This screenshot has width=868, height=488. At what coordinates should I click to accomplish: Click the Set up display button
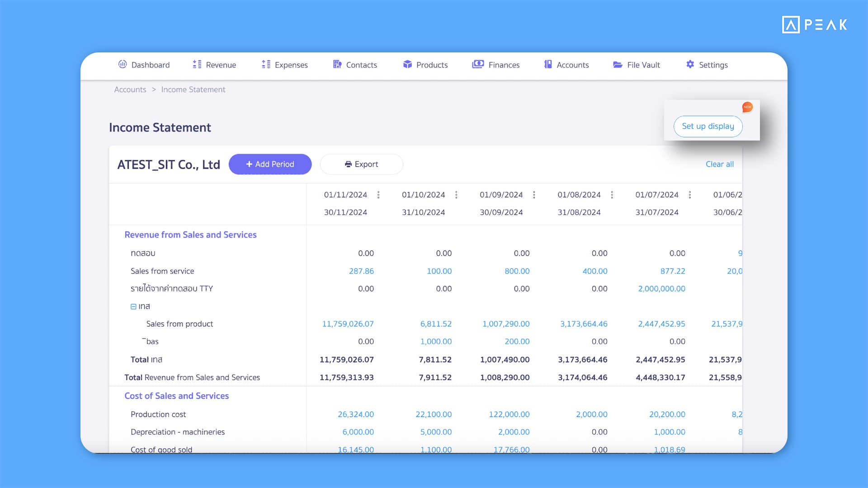click(x=708, y=126)
